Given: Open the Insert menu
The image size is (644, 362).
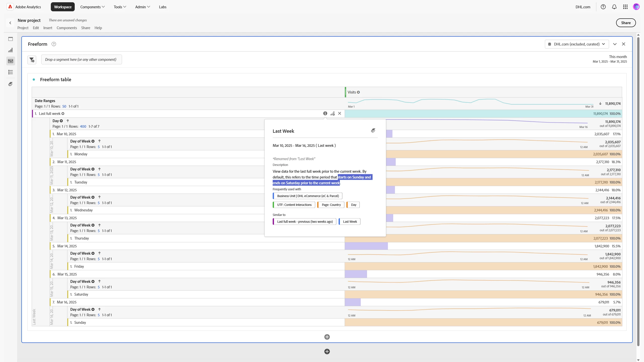Looking at the screenshot, I should (x=48, y=28).
